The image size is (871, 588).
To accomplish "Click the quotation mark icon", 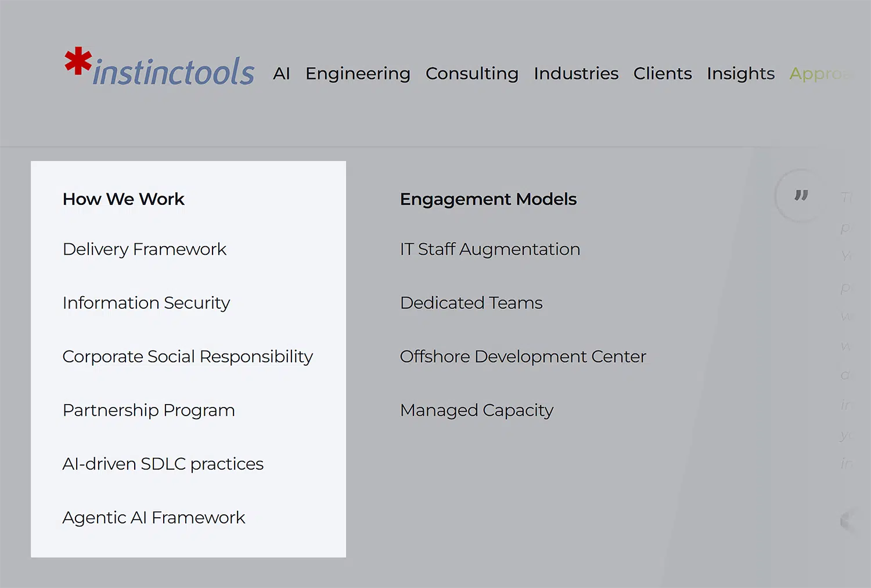I will click(x=801, y=196).
